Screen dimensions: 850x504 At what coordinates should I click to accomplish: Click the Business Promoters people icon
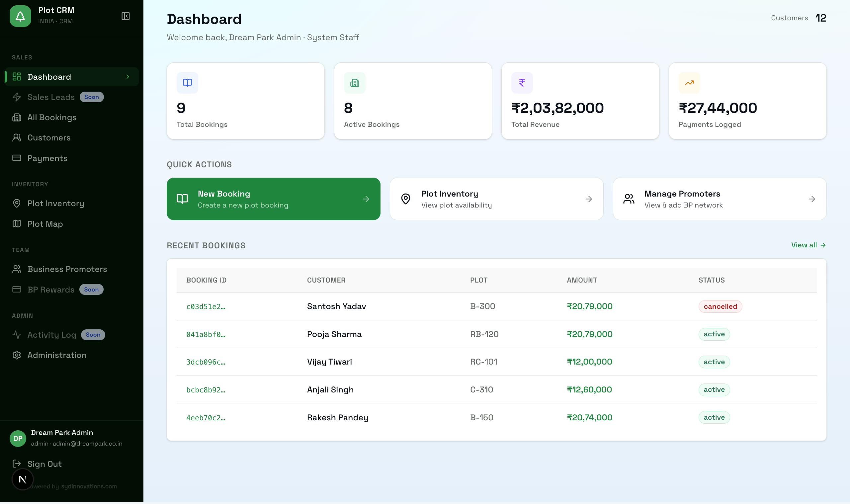[x=17, y=270]
